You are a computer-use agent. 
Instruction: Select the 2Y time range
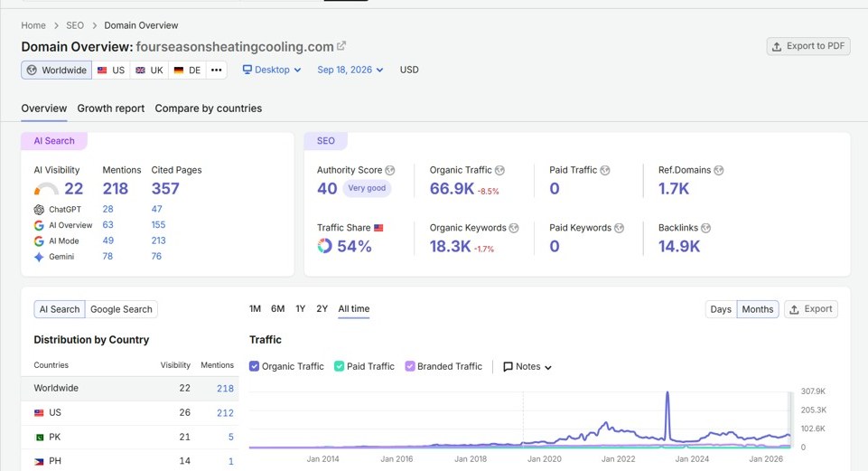point(322,308)
